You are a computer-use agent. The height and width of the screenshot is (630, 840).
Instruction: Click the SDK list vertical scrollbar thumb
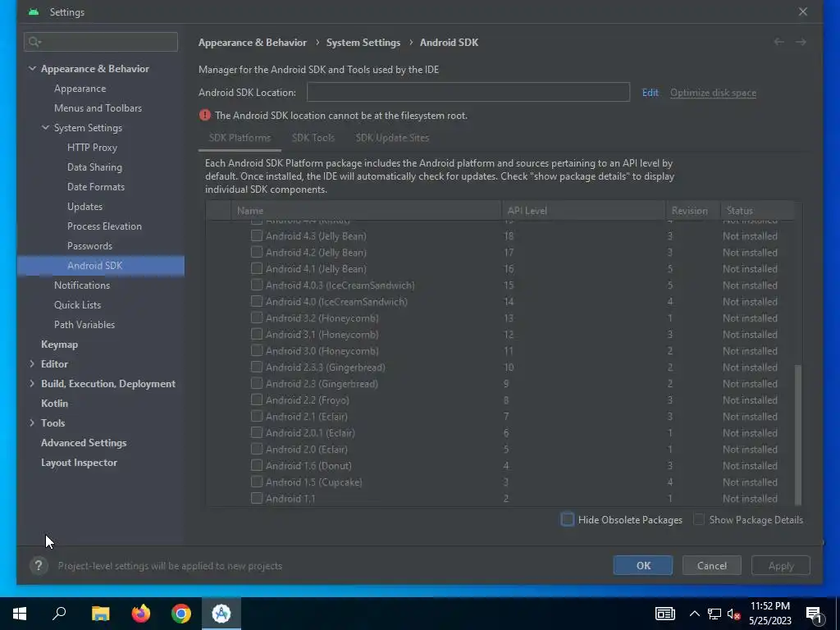[797, 435]
